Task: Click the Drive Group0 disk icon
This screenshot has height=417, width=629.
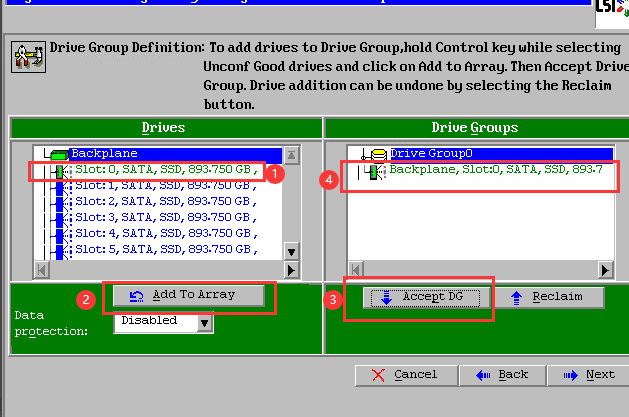Action: 378,154
